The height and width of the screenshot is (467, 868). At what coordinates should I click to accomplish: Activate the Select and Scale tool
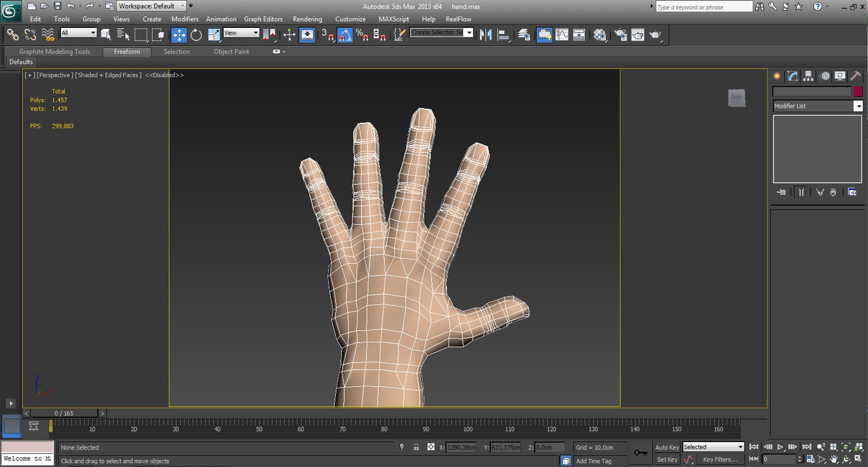tap(214, 35)
